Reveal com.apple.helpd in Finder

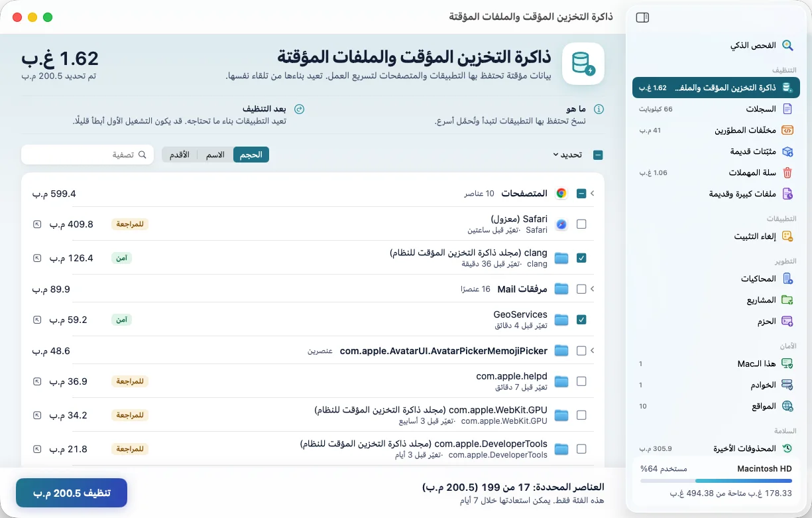pyautogui.click(x=37, y=381)
